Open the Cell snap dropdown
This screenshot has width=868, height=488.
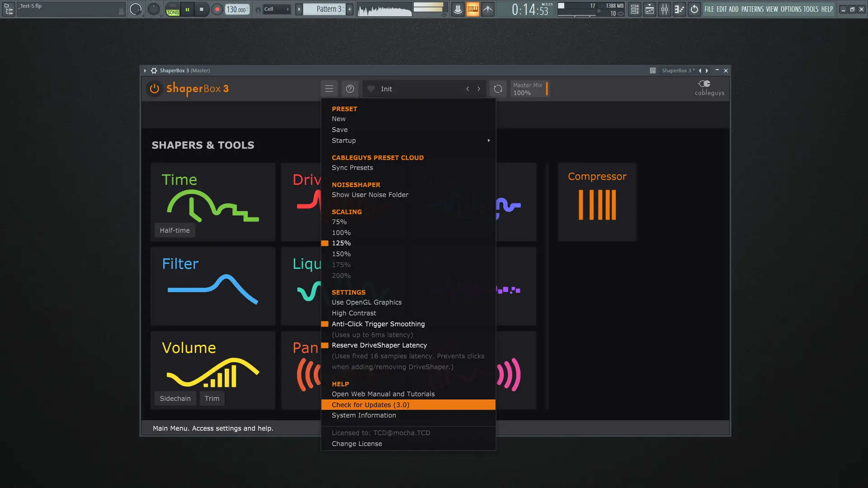276,9
